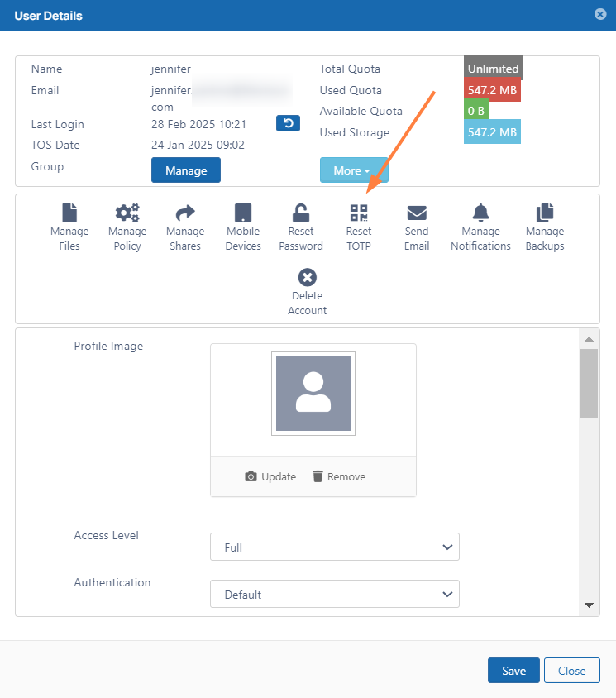Open Mobile Devices tablet icon

coord(243,213)
